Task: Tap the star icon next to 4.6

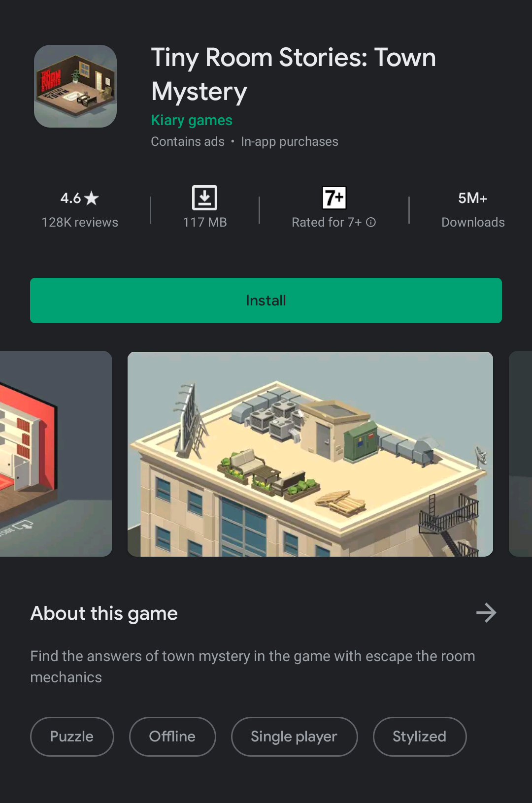Action: 92,198
